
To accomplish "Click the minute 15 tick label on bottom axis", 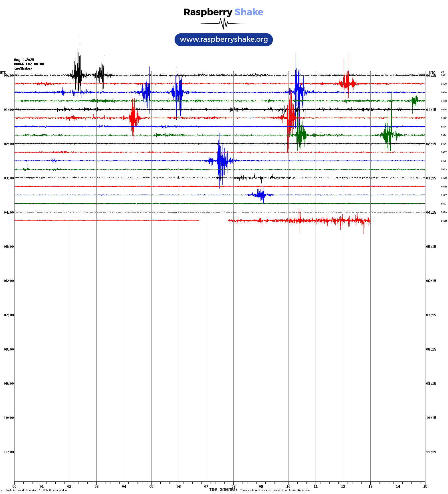I will click(425, 487).
